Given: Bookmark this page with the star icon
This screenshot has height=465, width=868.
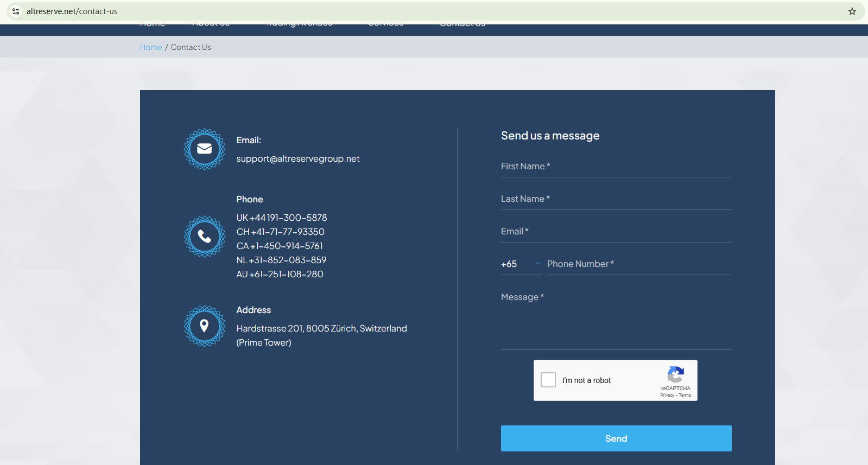Looking at the screenshot, I should tap(852, 11).
